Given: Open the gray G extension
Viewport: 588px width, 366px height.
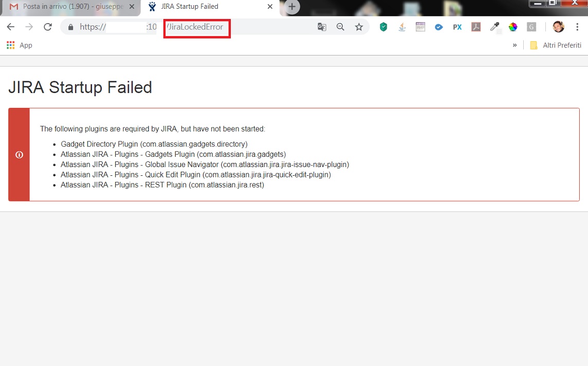Looking at the screenshot, I should coord(531,27).
